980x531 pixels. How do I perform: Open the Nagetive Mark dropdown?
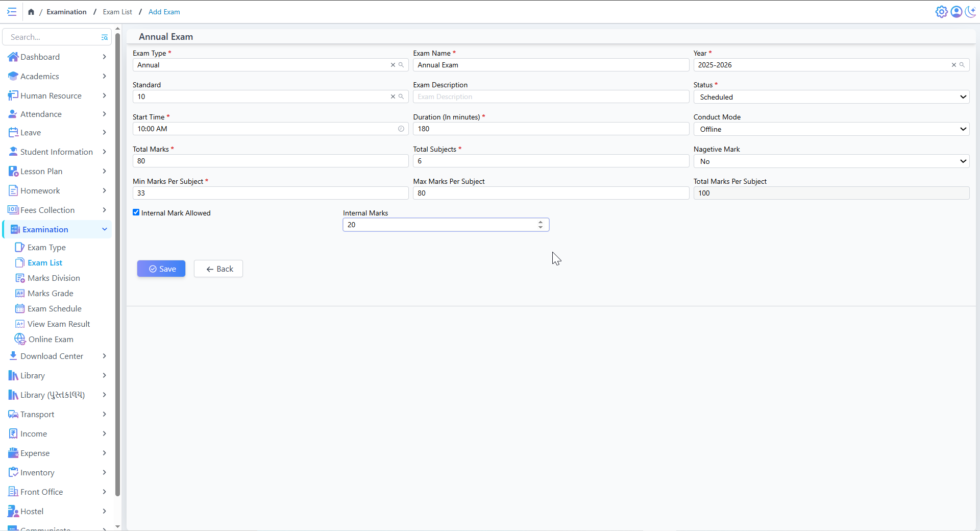tap(831, 161)
